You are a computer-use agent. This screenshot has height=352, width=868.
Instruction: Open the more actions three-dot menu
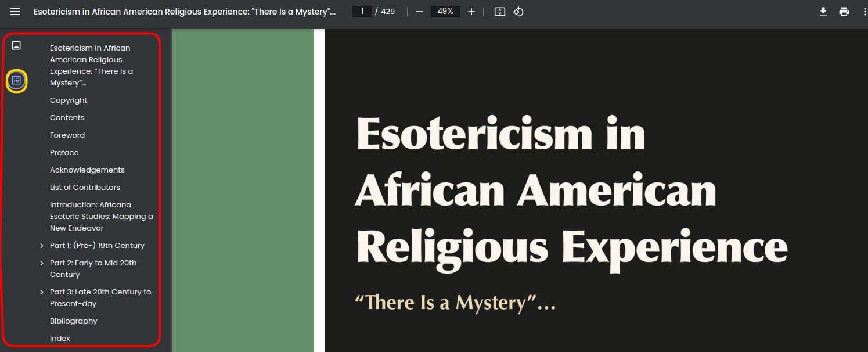[865, 12]
